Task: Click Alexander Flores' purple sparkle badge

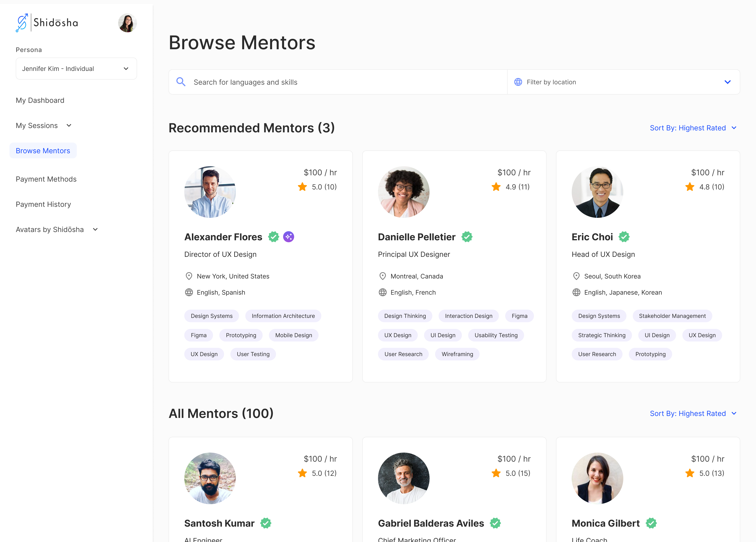Action: coord(288,237)
